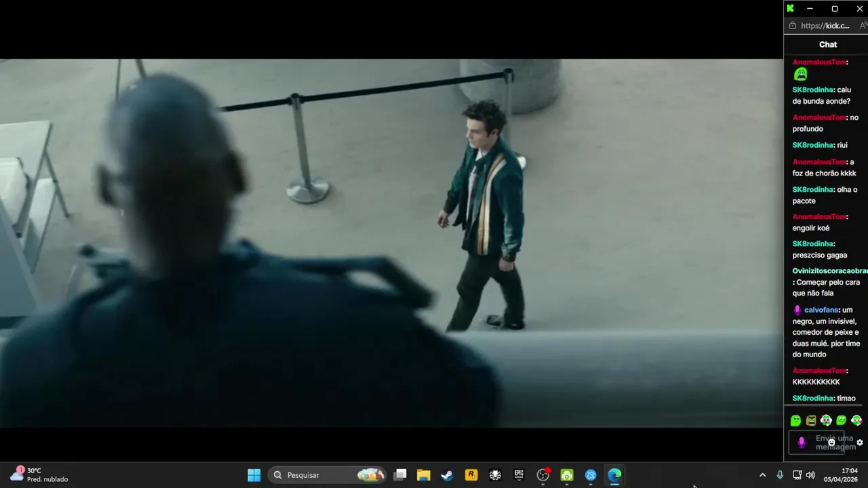
Task: Click the video playback area
Action: [x=391, y=243]
